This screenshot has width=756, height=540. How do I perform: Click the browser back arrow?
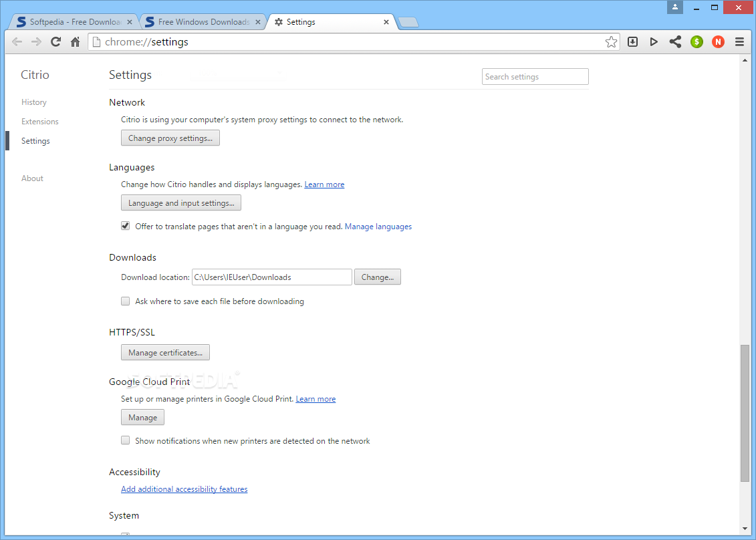tap(17, 42)
